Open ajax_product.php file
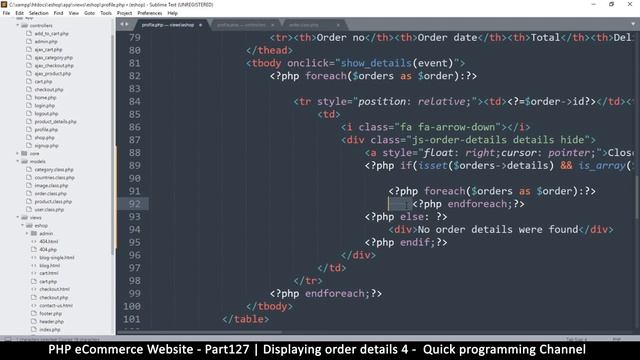Viewport: 640px width, 360px height. point(53,73)
